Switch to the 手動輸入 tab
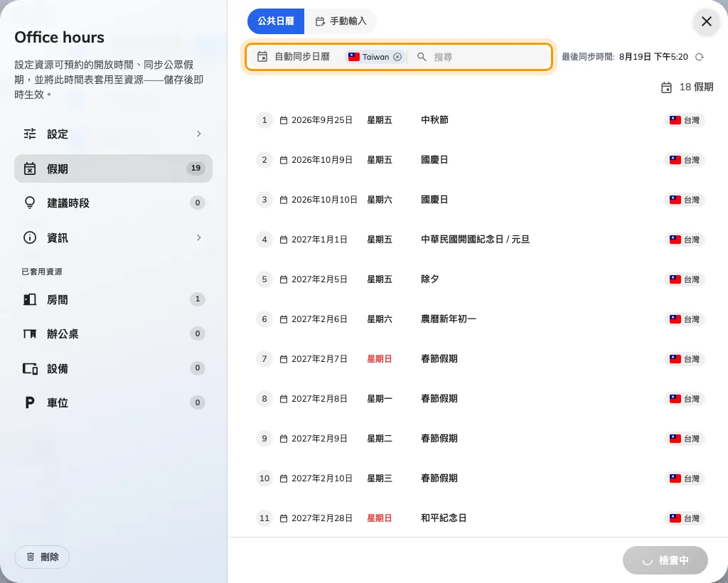 (341, 21)
